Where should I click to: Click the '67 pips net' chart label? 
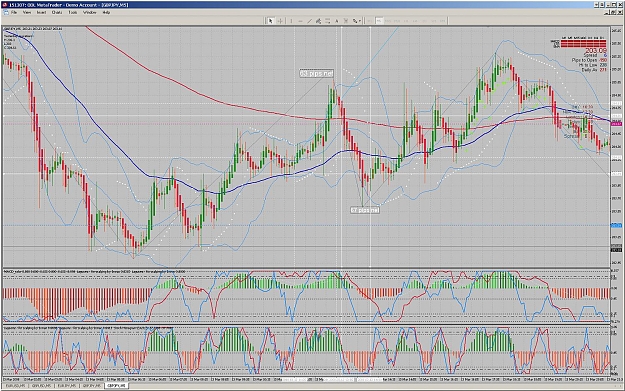[365, 210]
